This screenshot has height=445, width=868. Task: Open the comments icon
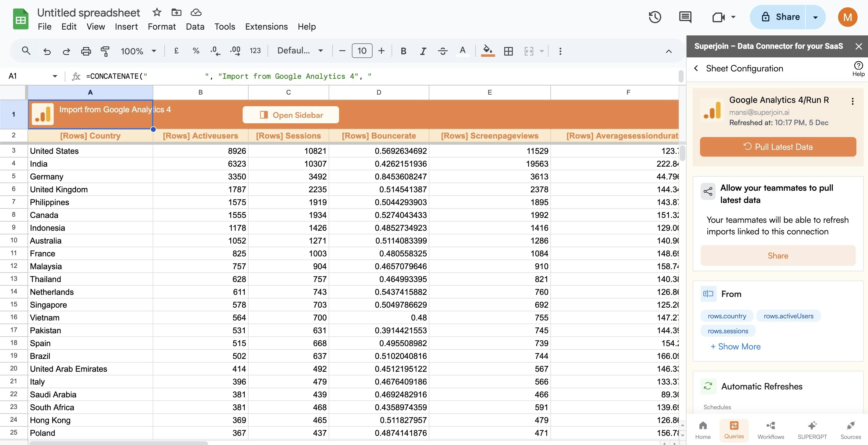(685, 17)
